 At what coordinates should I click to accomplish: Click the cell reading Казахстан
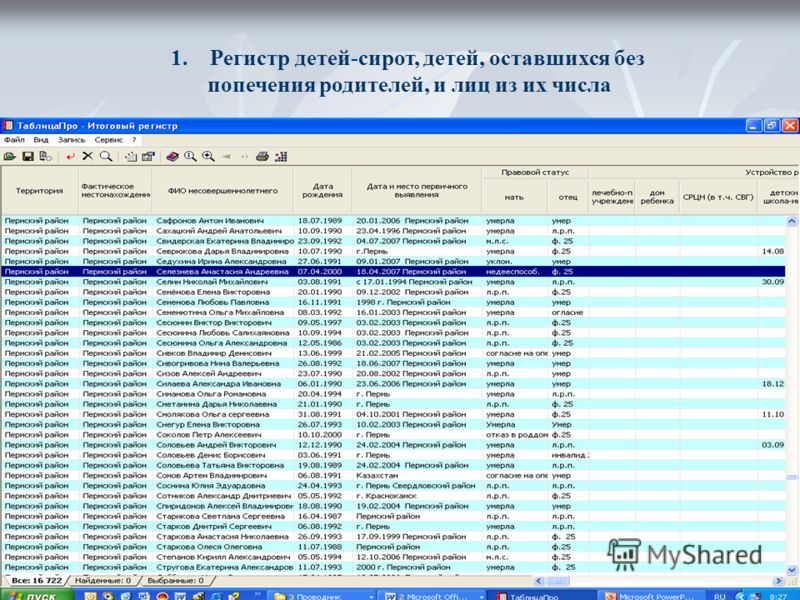(x=417, y=476)
